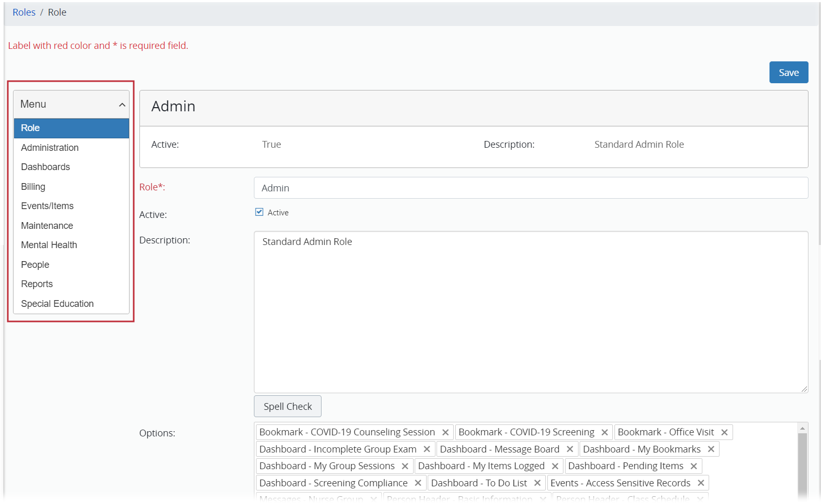Click the Description text area
This screenshot has width=821, height=504.
[531, 312]
